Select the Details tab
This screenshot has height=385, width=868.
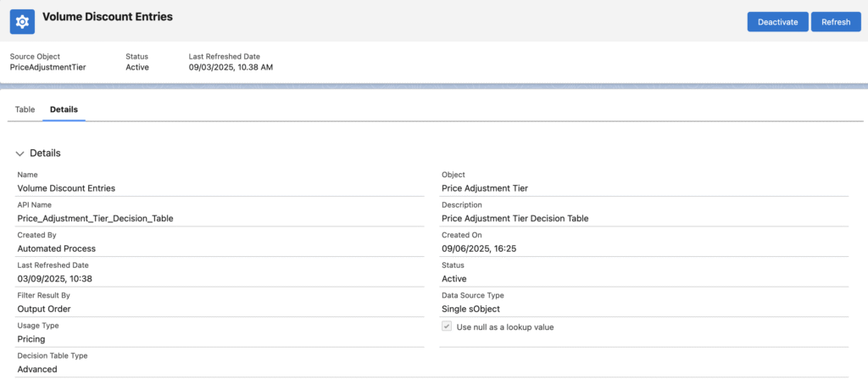coord(64,109)
